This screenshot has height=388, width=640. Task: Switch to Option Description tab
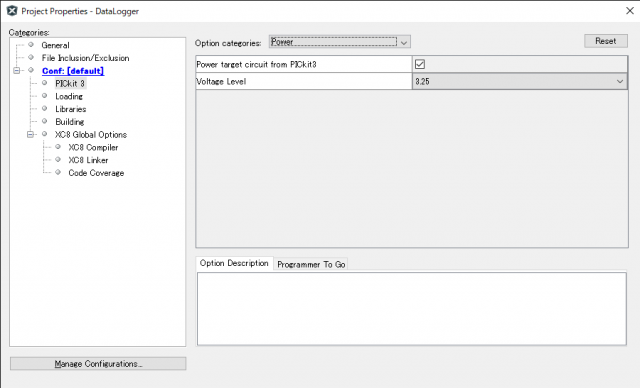(234, 263)
